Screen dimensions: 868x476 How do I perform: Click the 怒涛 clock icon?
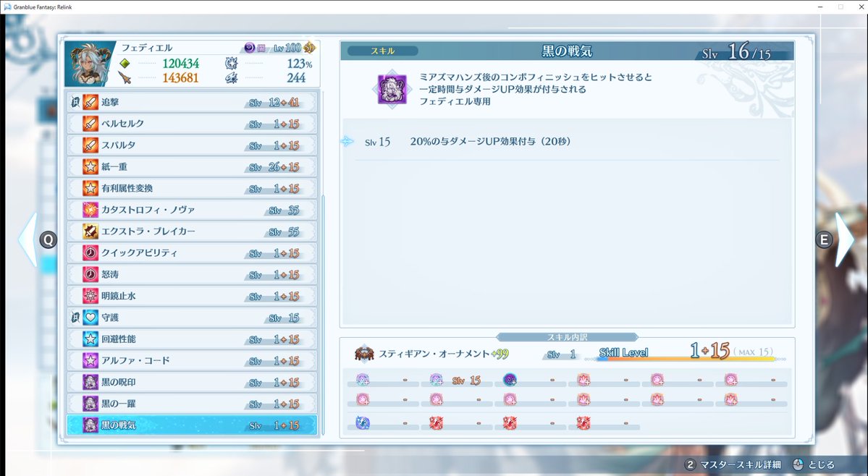pyautogui.click(x=90, y=275)
